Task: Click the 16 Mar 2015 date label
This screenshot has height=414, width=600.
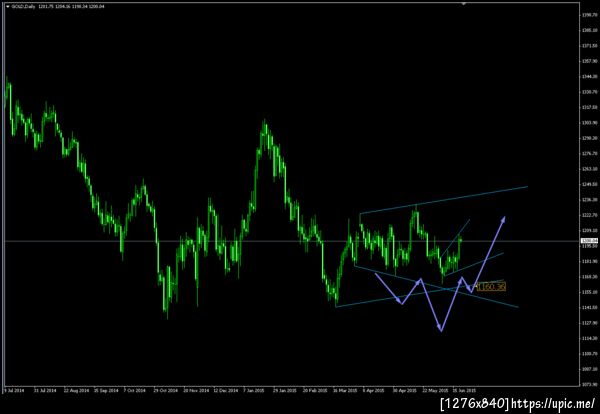Action: 345,391
